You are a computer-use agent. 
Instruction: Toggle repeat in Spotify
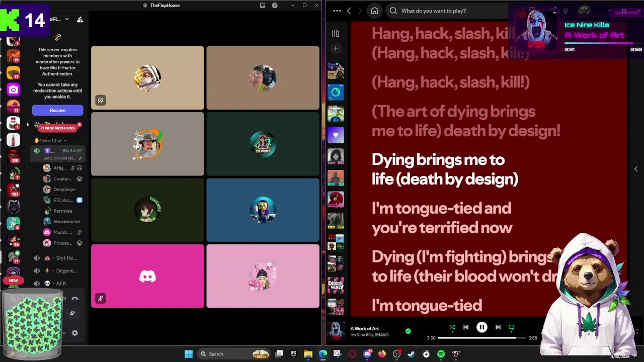pos(511,327)
